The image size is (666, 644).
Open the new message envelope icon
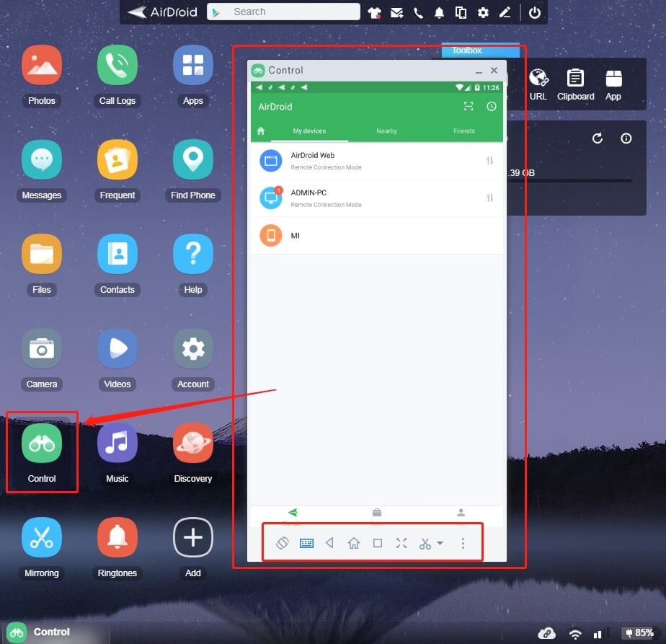[x=396, y=13]
